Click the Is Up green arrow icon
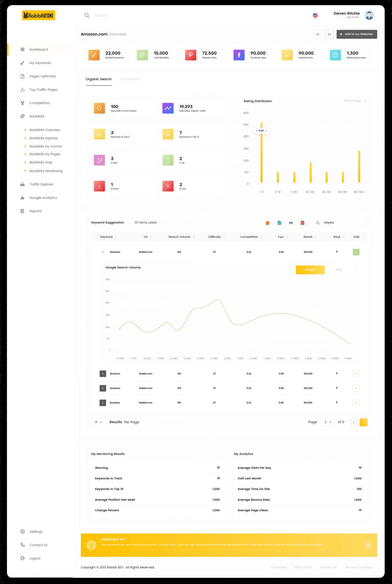The width and height of the screenshot is (392, 584). [x=168, y=160]
